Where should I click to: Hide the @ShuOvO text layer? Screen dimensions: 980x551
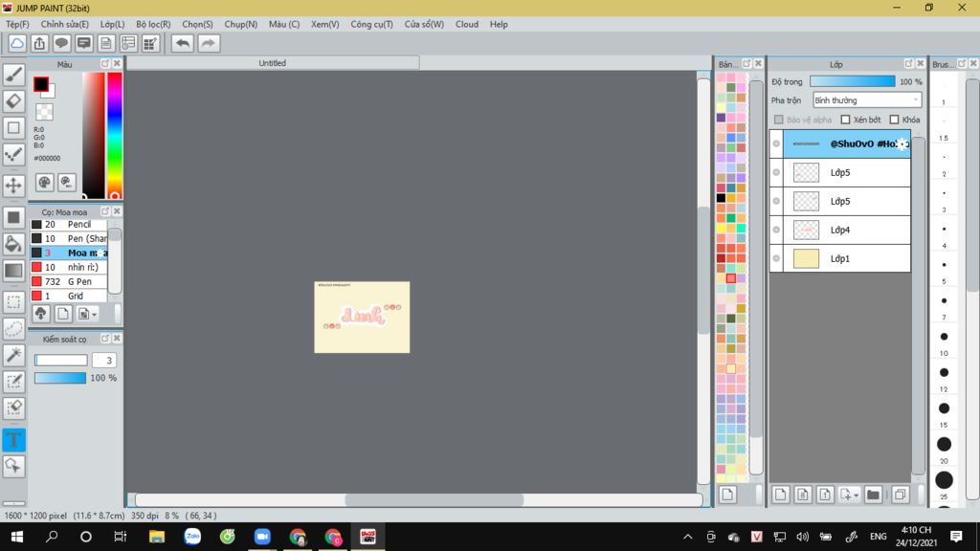[x=776, y=143]
